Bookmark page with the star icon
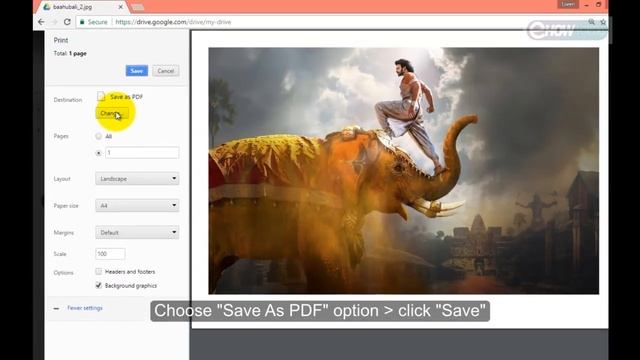This screenshot has height=360, width=640. pos(603,22)
